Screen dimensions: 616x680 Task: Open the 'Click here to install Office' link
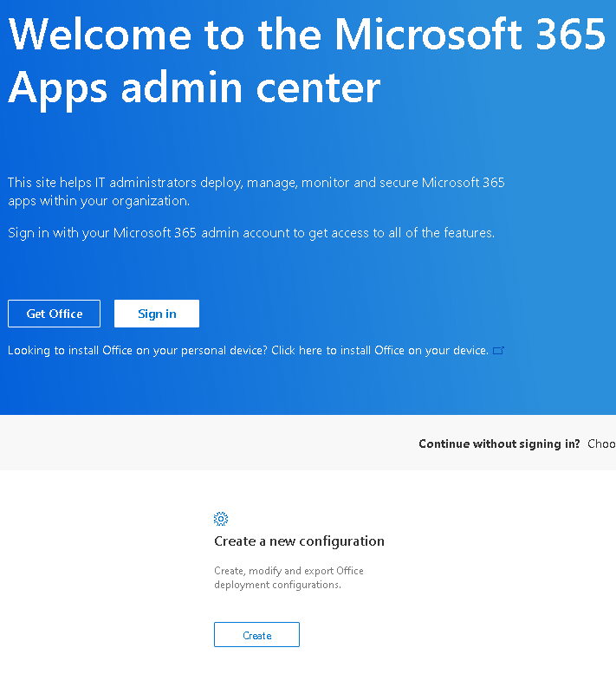pyautogui.click(x=379, y=351)
